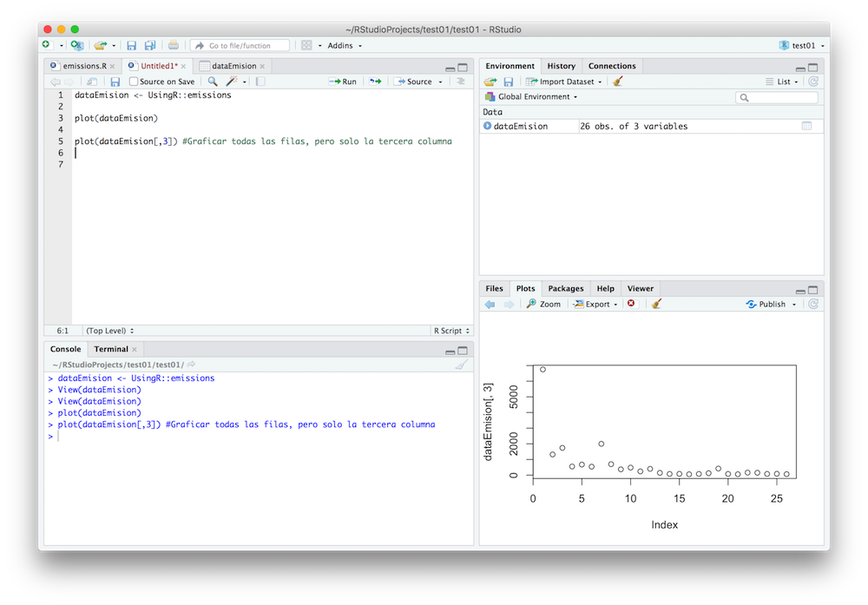Click the Zoom button in Plots pane
Screen dimensions: 868x605
544,304
